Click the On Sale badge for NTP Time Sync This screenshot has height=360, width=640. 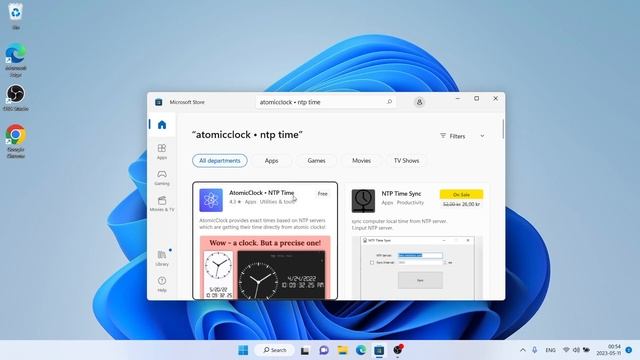(x=461, y=194)
